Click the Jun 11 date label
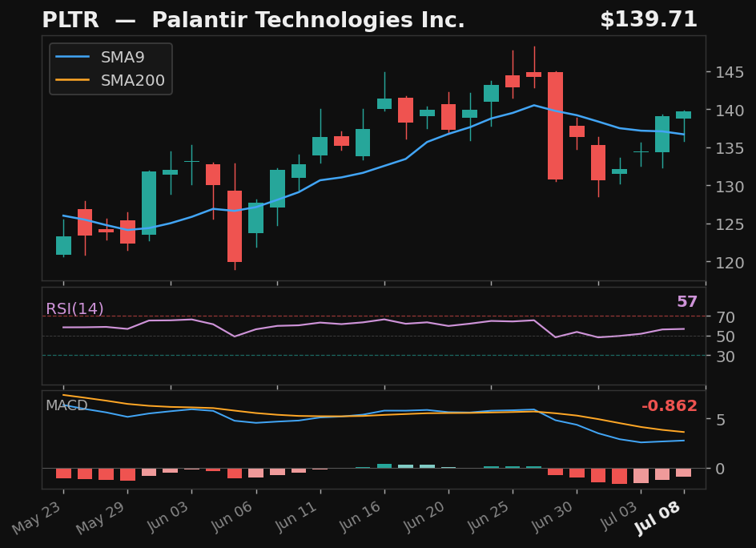Viewport: 756px width, 548px height. point(295,517)
